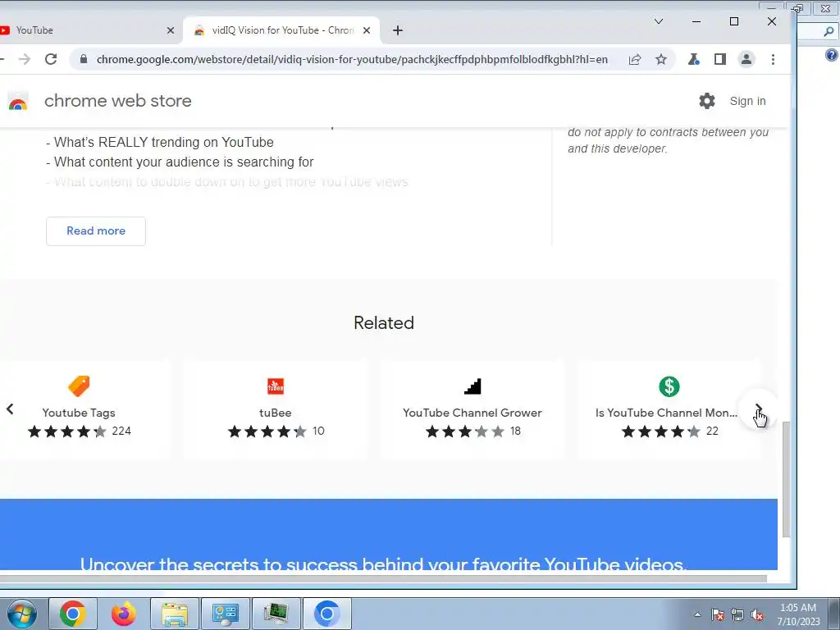The width and height of the screenshot is (840, 630).
Task: Open Is YouTube Channel Mon... title
Action: tap(666, 413)
